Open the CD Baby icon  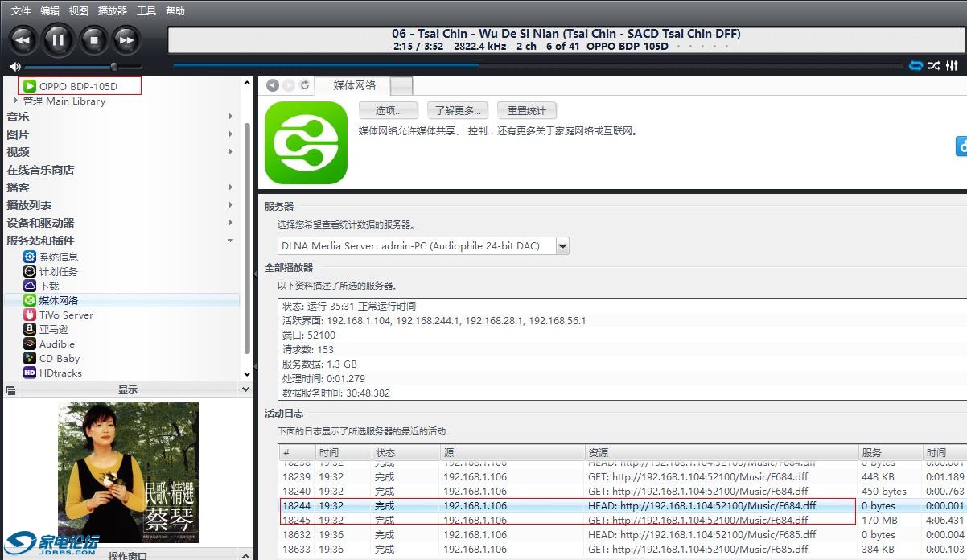[x=30, y=358]
